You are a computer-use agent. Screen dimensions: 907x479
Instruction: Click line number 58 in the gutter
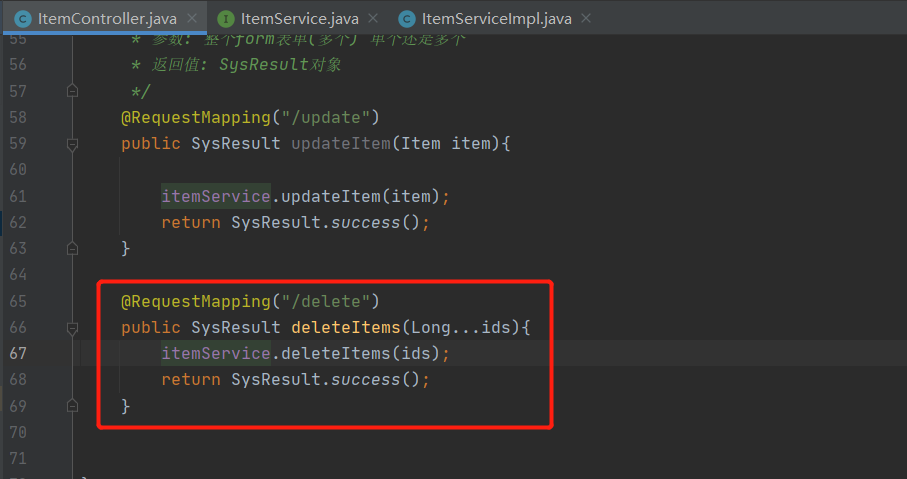18,117
